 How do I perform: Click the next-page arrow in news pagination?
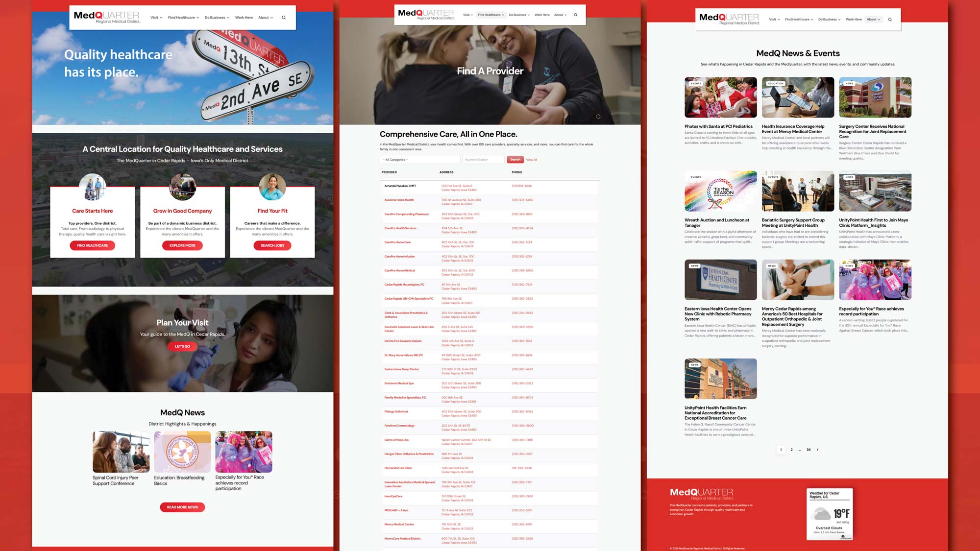(x=817, y=450)
